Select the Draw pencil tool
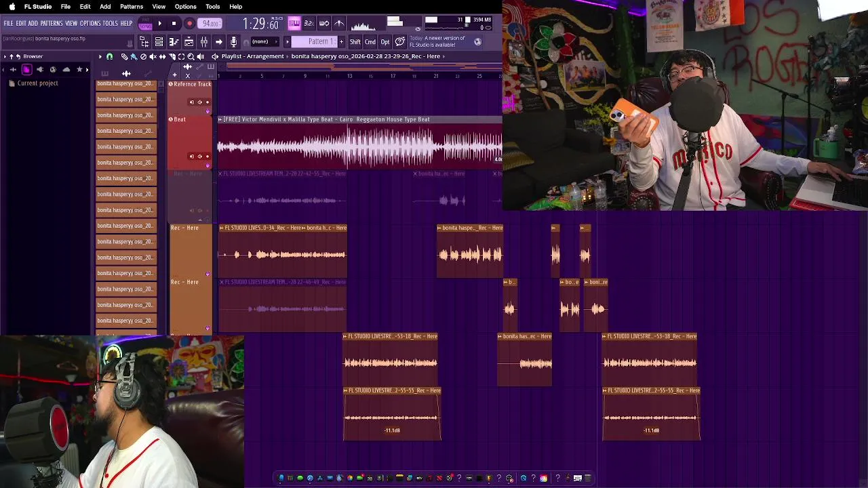This screenshot has height=488, width=868. pyautogui.click(x=124, y=57)
